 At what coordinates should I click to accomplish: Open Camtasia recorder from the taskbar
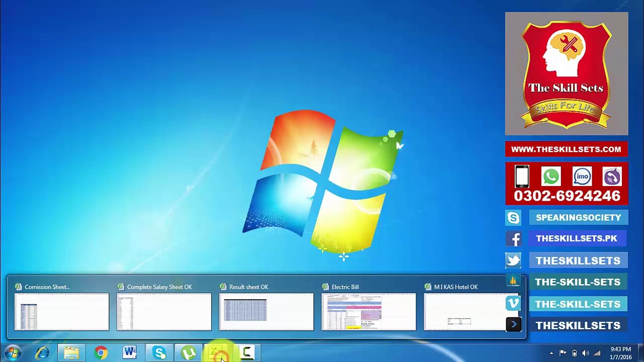(x=247, y=353)
